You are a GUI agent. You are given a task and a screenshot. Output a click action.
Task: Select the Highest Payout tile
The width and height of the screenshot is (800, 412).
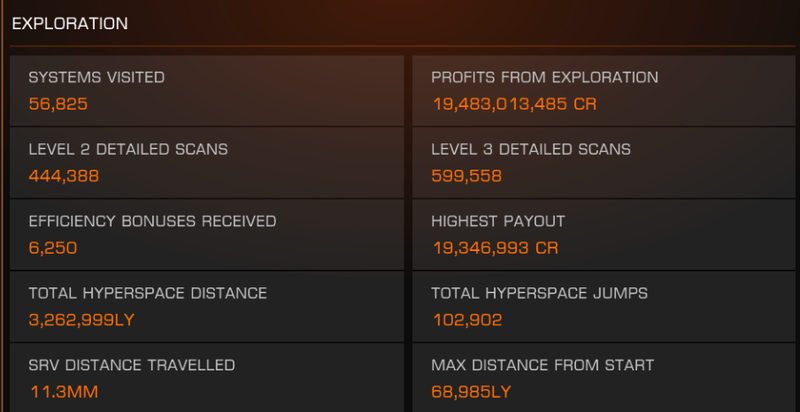click(606, 235)
